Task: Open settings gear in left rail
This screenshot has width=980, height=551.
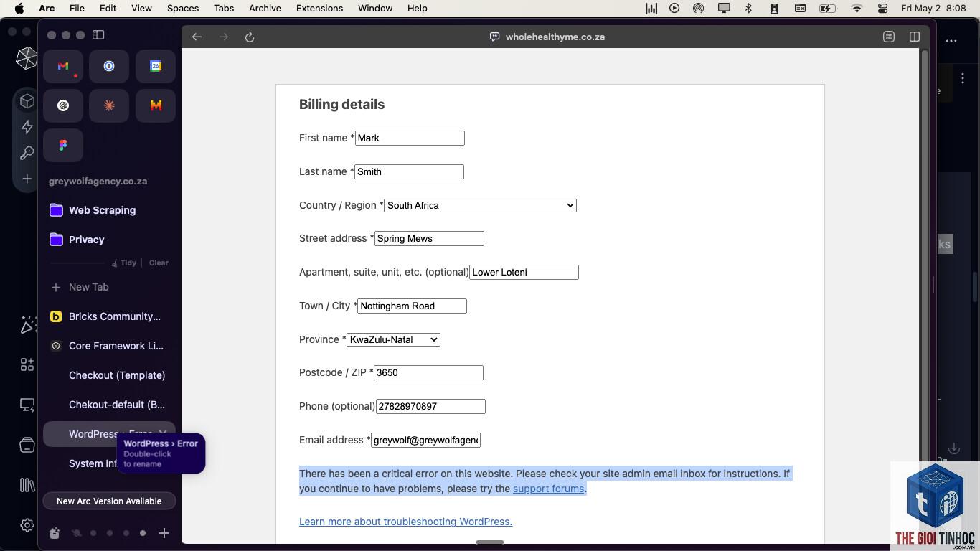Action: coord(27,525)
